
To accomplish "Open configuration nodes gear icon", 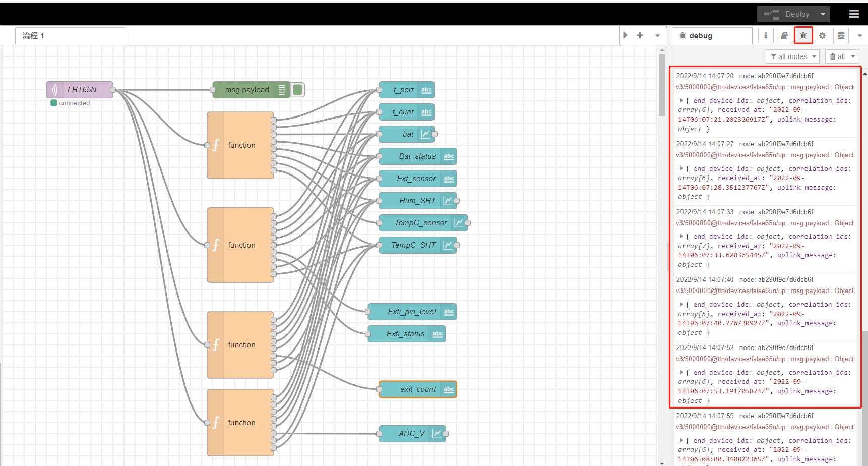I will pyautogui.click(x=822, y=36).
